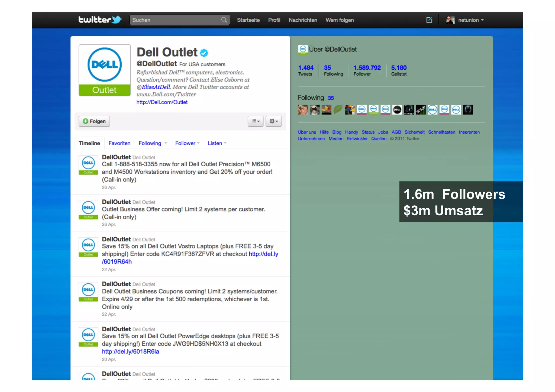Expand the Following tab dropdown

pos(166,143)
